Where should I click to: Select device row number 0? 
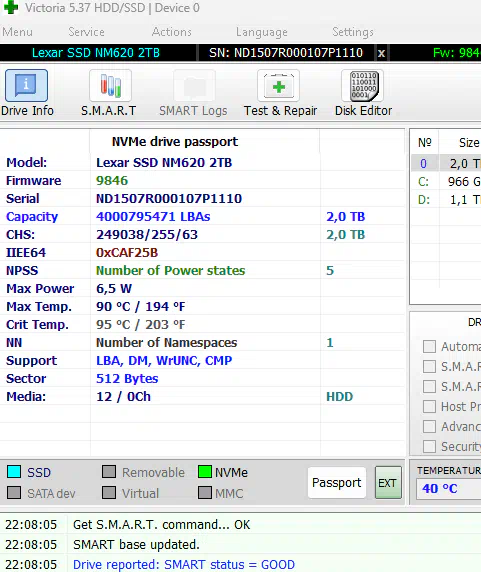pos(446,163)
